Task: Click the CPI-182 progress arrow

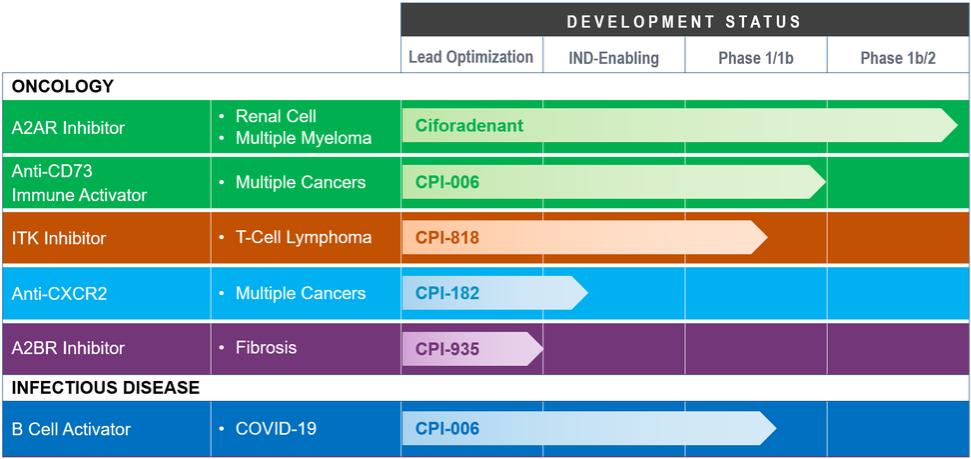Action: click(x=495, y=292)
